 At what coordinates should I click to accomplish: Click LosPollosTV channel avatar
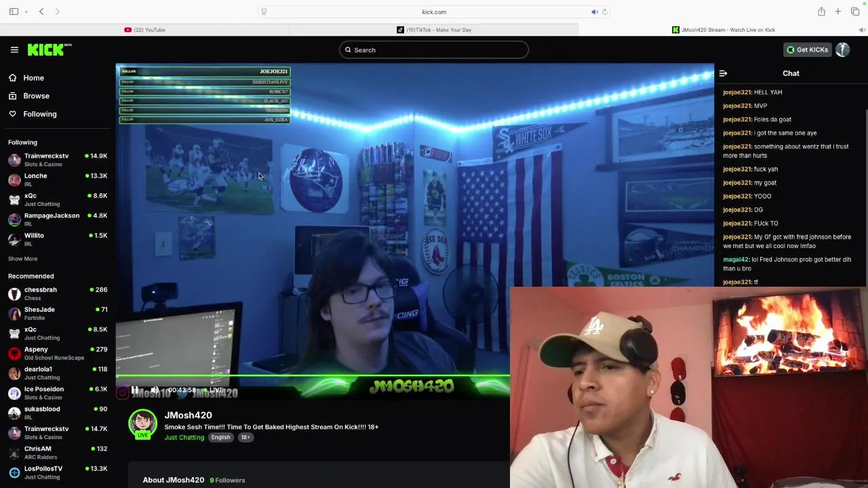pos(14,472)
